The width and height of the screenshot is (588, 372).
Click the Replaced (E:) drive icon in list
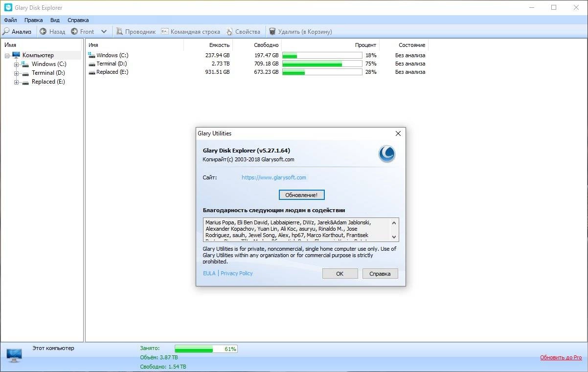click(x=92, y=72)
